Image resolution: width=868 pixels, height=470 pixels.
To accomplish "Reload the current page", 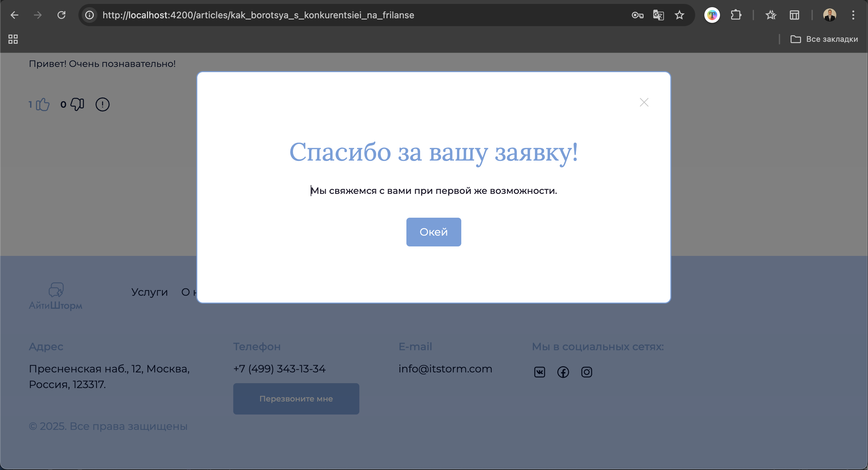I will click(61, 15).
